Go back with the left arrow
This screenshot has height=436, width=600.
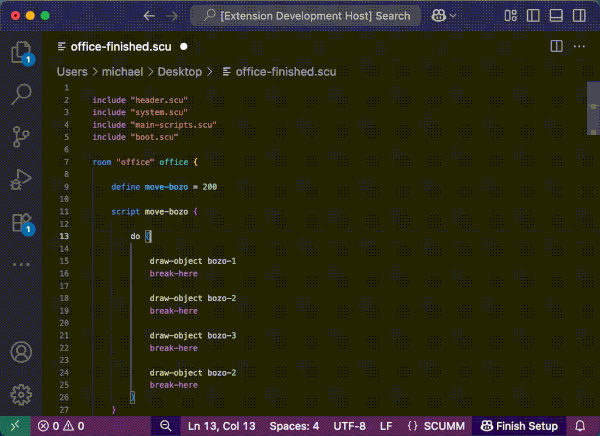[149, 16]
